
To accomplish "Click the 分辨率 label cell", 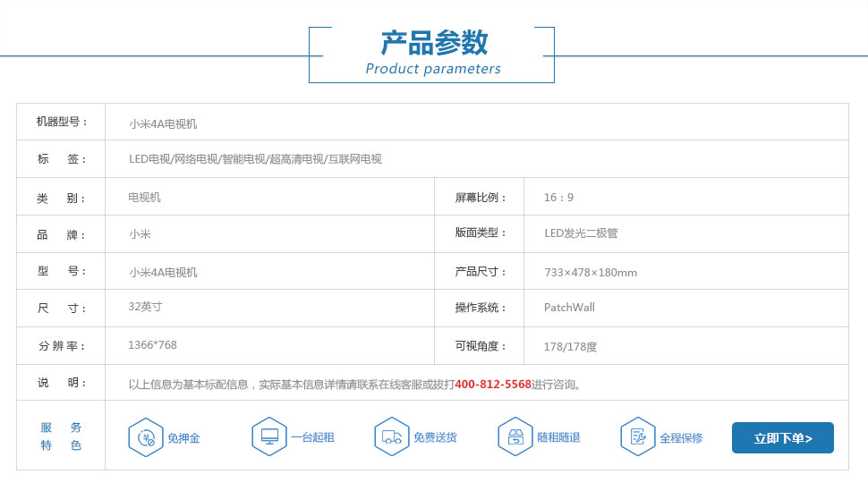I will [x=61, y=346].
